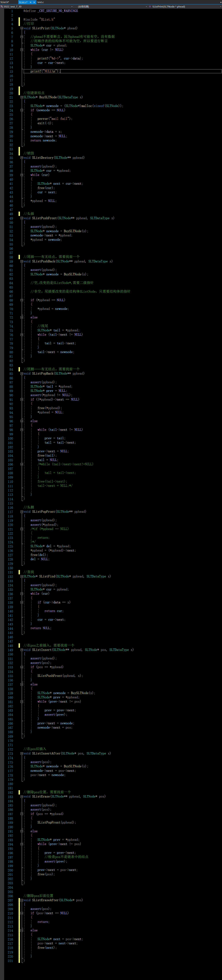This screenshot has height=980, width=222.
Task: Click the tail->next = newnode; line
Action: point(56,352)
